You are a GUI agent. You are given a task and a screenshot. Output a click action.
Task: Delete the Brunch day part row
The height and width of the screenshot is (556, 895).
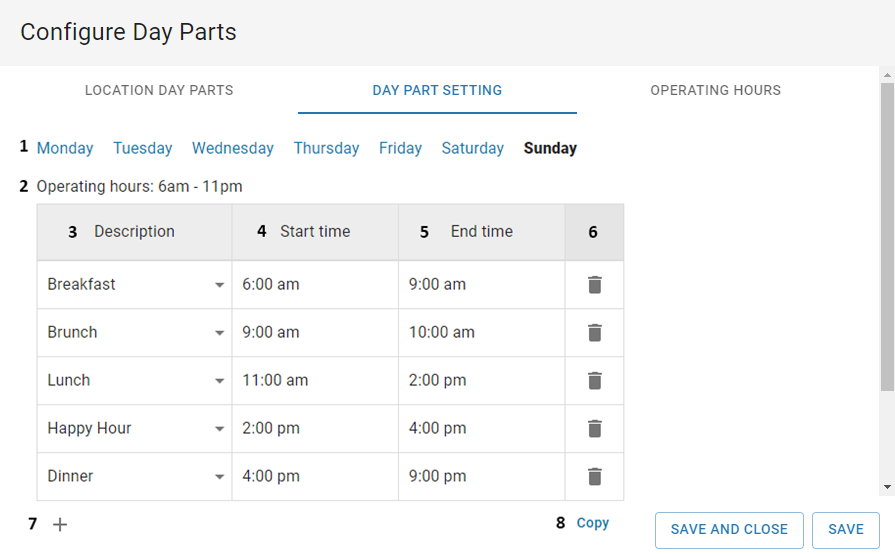[594, 333]
